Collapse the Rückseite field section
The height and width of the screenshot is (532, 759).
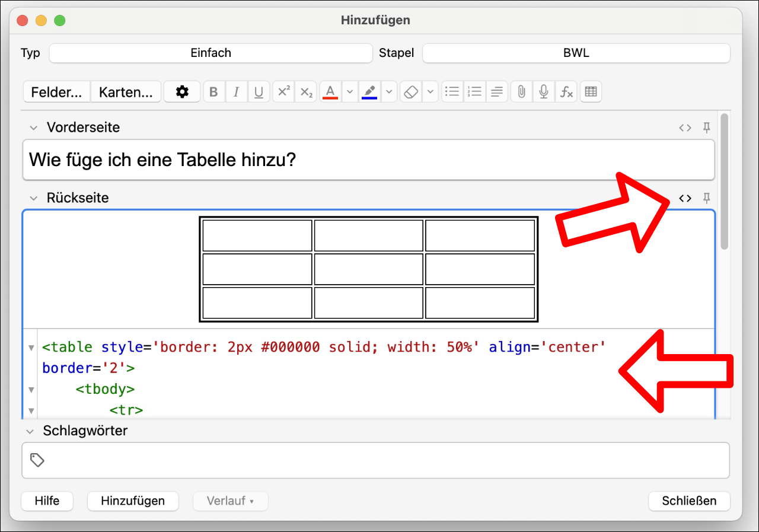coord(34,198)
